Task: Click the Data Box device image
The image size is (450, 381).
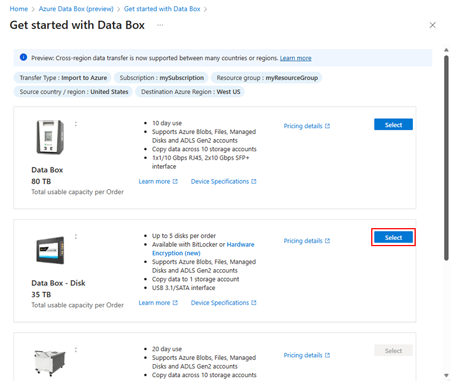Action: (x=50, y=137)
